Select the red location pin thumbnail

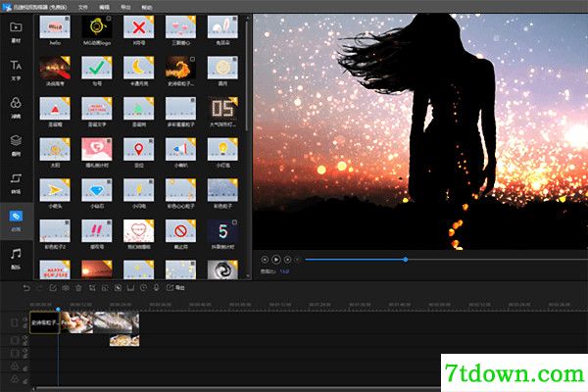139,149
